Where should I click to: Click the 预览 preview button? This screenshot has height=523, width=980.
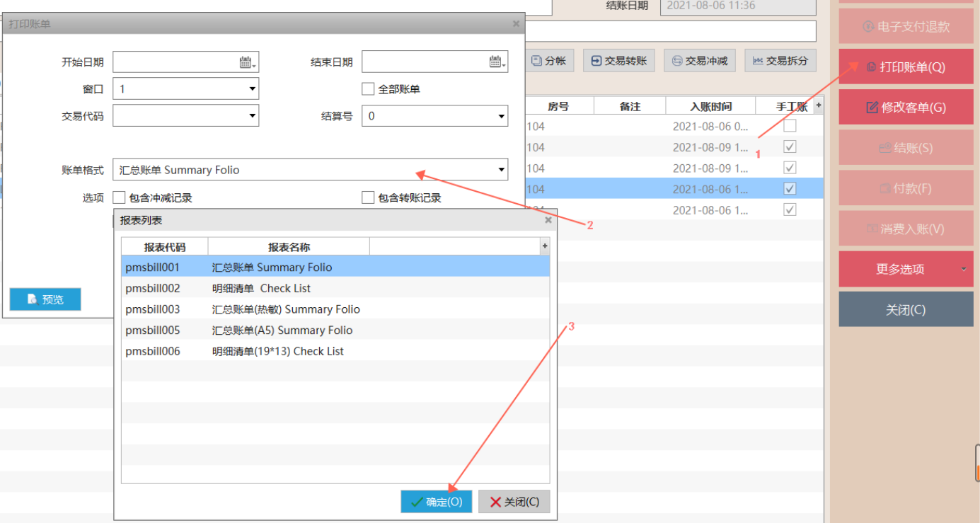pos(45,299)
